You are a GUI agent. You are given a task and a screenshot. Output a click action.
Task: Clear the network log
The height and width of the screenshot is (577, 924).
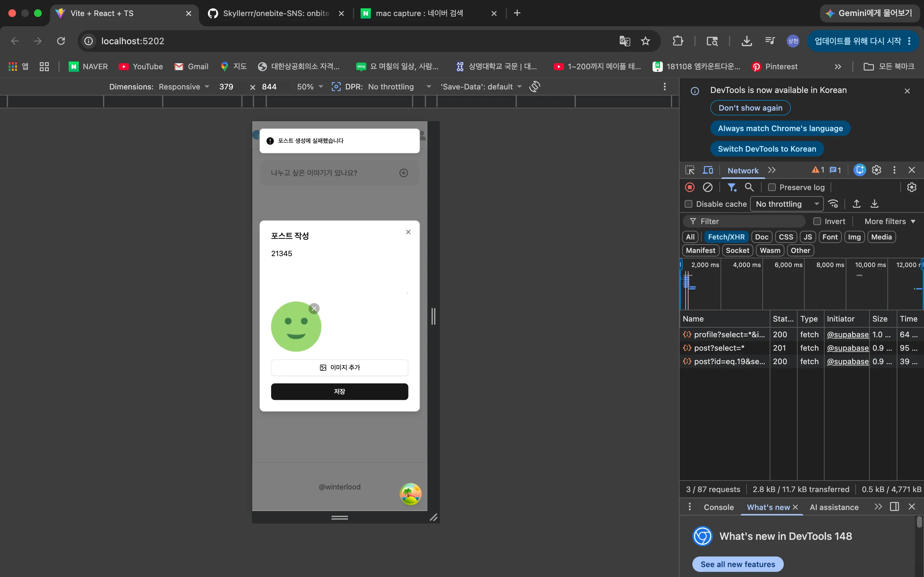(x=707, y=187)
